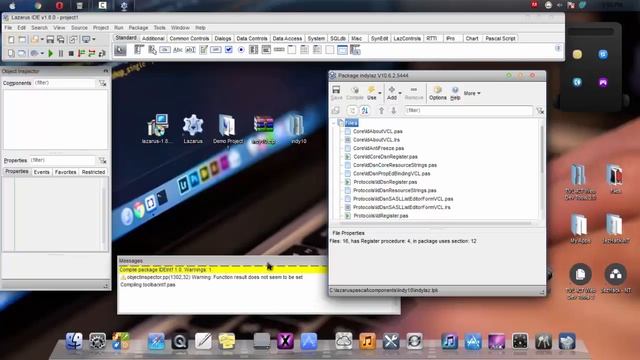Click the Use button in Package window

tap(371, 93)
